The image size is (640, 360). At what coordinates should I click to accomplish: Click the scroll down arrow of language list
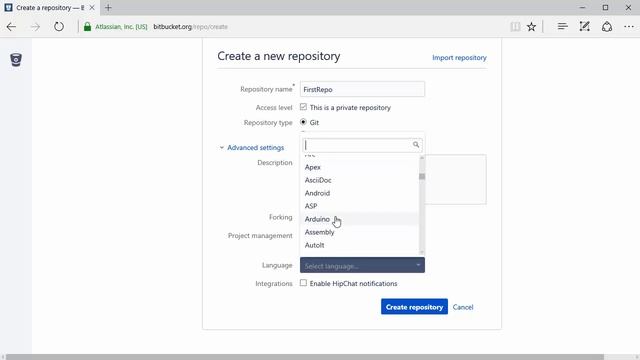pyautogui.click(x=422, y=252)
